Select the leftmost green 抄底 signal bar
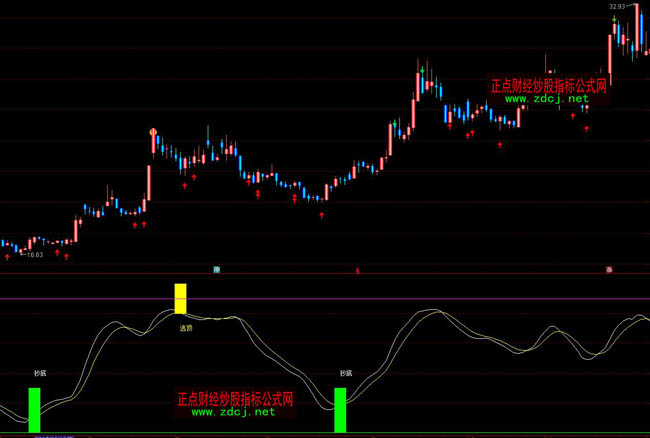 [x=35, y=410]
